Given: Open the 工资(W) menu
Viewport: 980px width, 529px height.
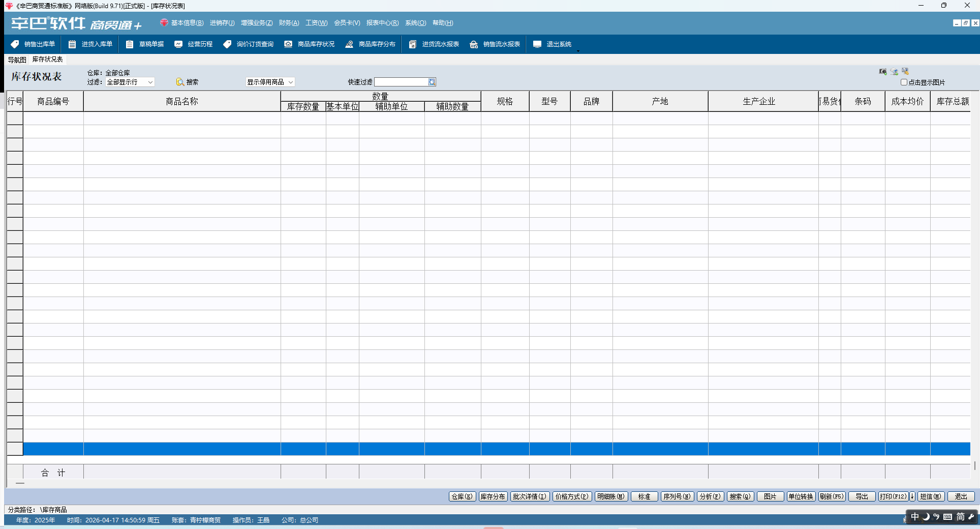Looking at the screenshot, I should click(316, 23).
